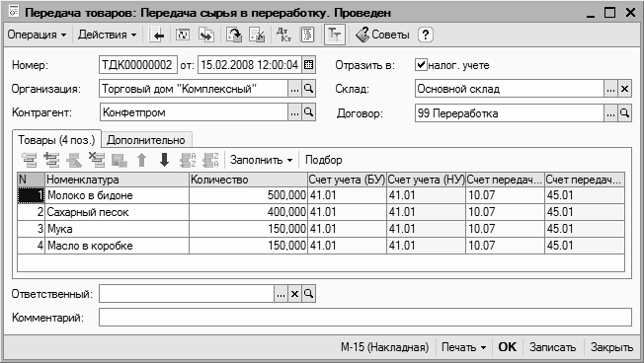Viewport: 644px width, 363px height.
Task: Move the row down with the black down arrow
Action: tap(164, 160)
